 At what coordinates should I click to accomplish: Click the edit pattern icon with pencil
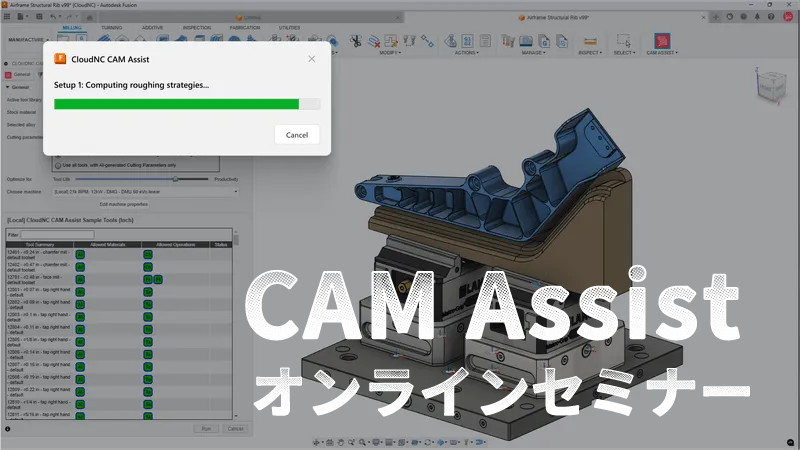[x=391, y=41]
